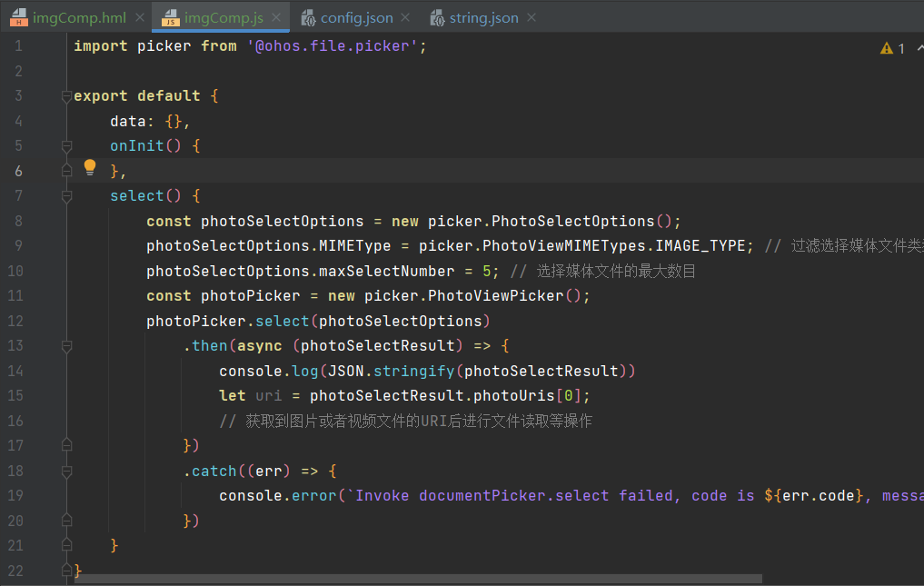Open the string.json tab
The image size is (924, 586).
tap(486, 15)
